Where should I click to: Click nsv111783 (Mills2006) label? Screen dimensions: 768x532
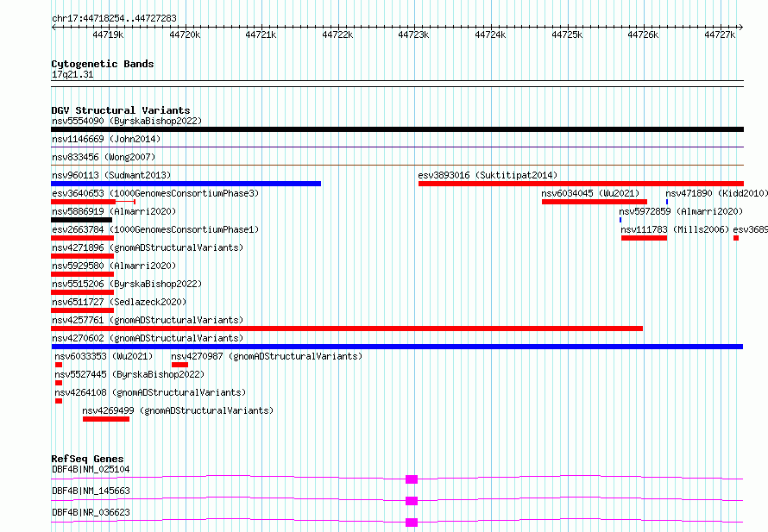pyautogui.click(x=675, y=229)
